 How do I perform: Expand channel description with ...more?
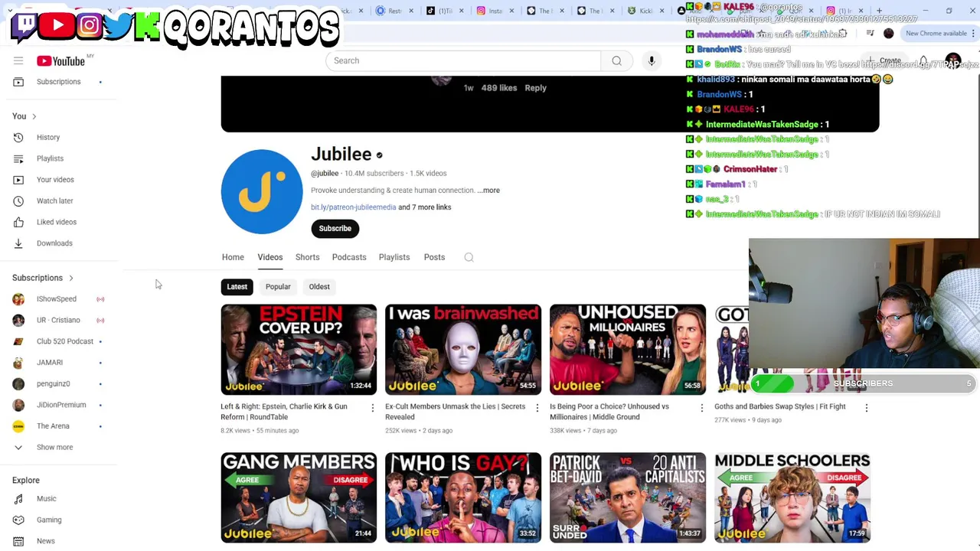(488, 191)
